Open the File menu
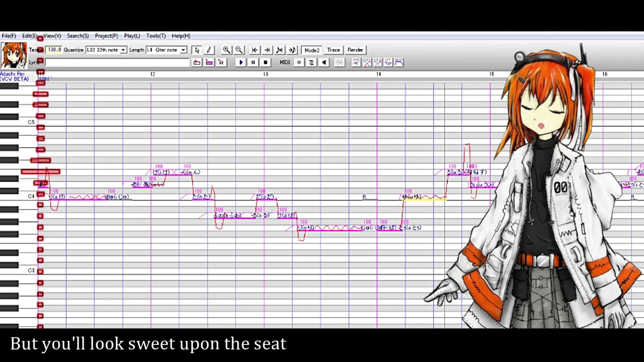 (x=9, y=36)
